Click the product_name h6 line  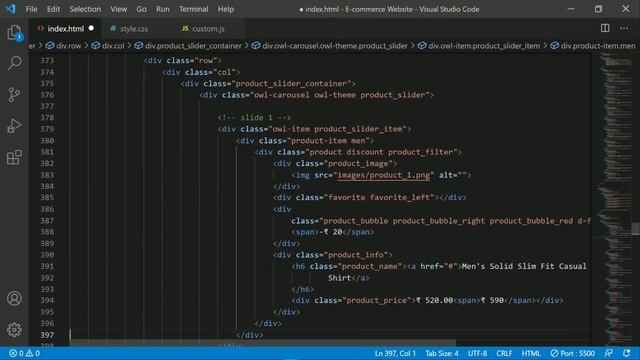click(x=439, y=266)
